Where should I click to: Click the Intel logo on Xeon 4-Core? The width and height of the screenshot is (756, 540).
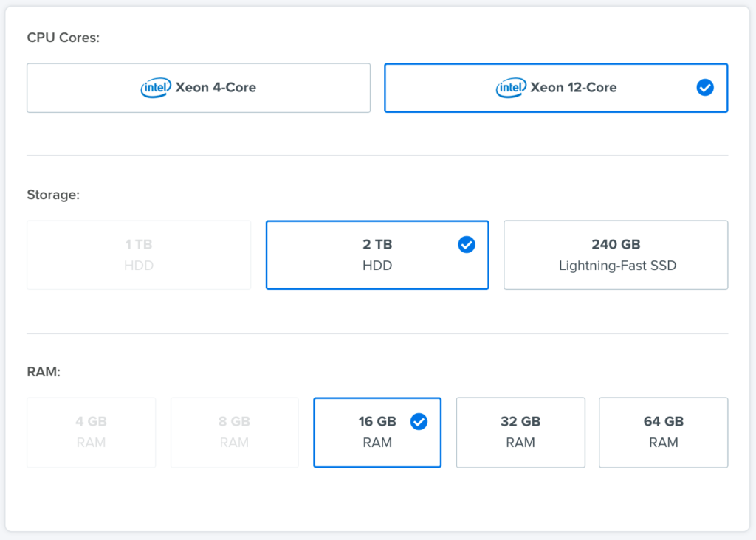point(156,88)
